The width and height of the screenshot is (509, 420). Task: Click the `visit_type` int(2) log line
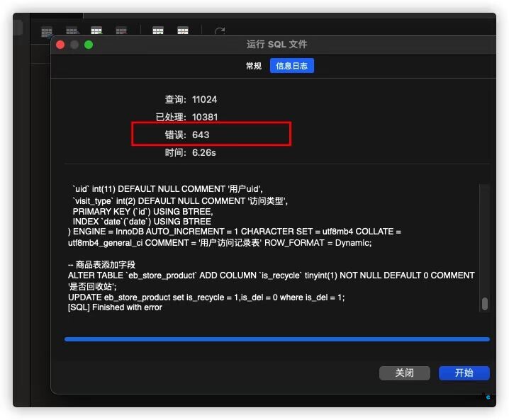point(180,200)
